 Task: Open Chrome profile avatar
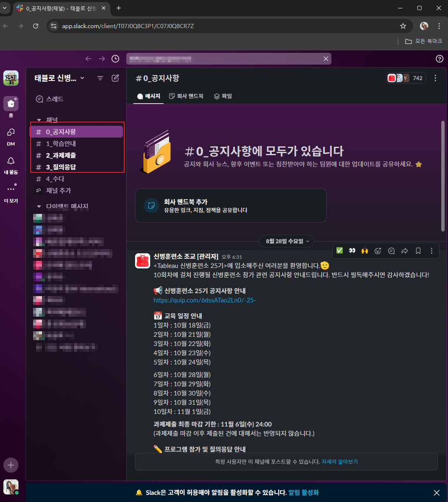[x=424, y=26]
